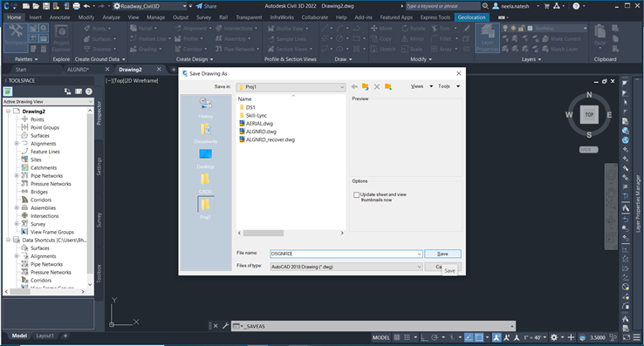Viewport: 644px width, 346px height.
Task: Expand the Files of type dropdown
Action: point(346,267)
